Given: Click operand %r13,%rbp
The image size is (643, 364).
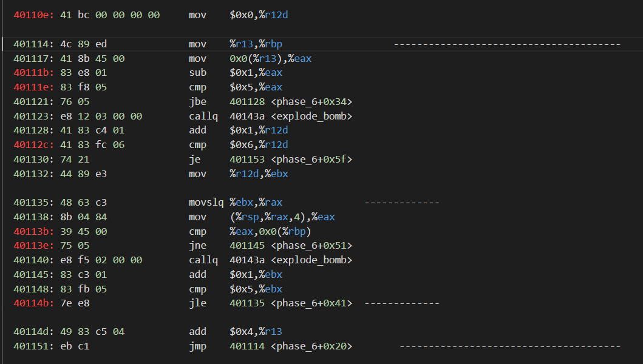Looking at the screenshot, I should [256, 44].
